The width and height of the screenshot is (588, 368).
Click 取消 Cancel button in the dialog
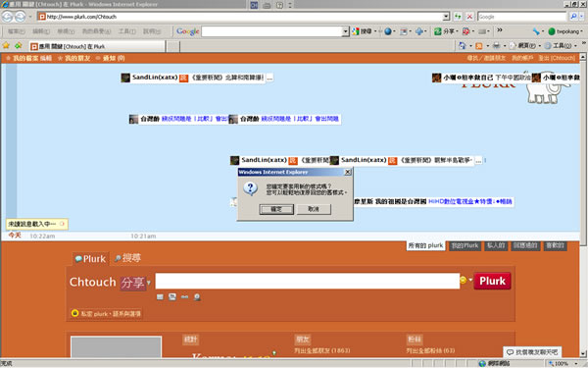coord(314,209)
